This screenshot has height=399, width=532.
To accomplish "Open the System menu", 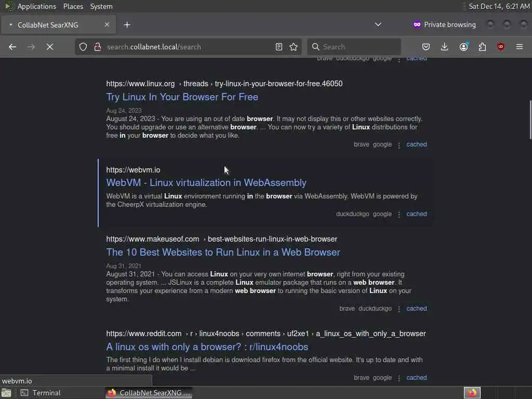I will 101,6.
